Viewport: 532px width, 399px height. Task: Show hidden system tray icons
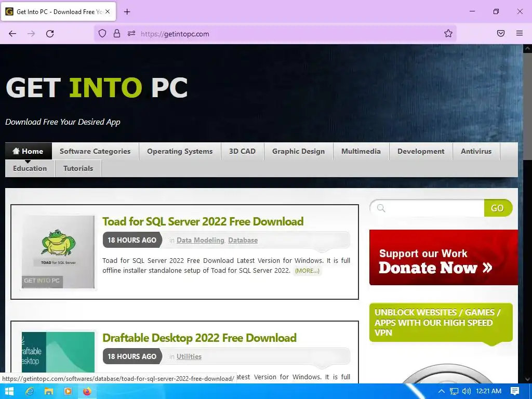(x=442, y=391)
